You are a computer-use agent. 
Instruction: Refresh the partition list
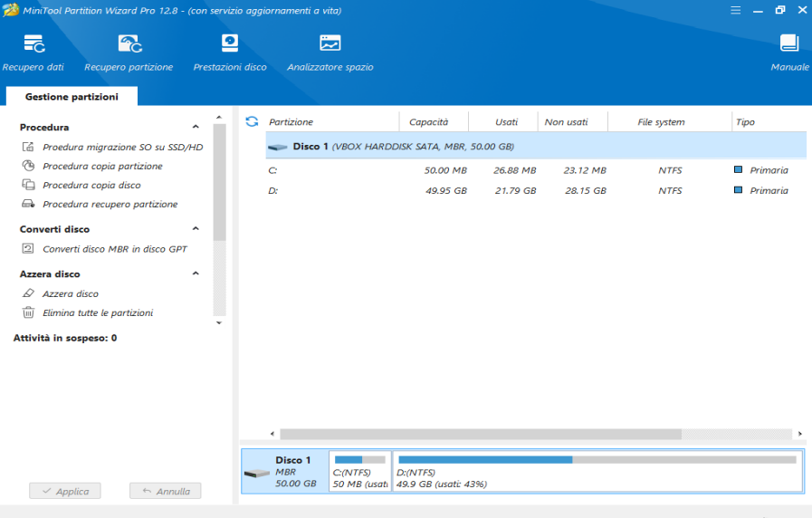252,121
